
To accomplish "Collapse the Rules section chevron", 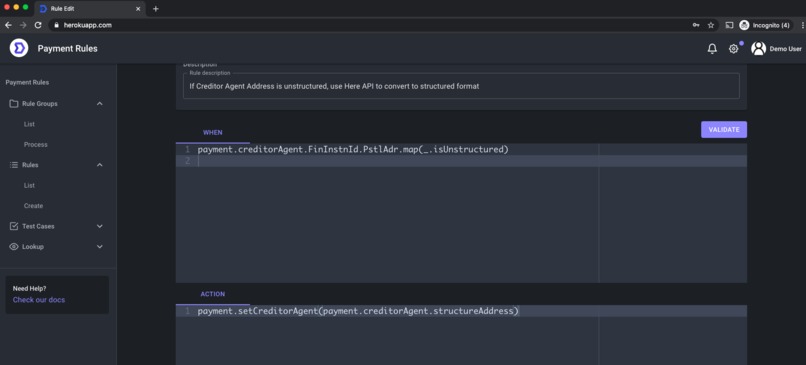I will pos(100,165).
